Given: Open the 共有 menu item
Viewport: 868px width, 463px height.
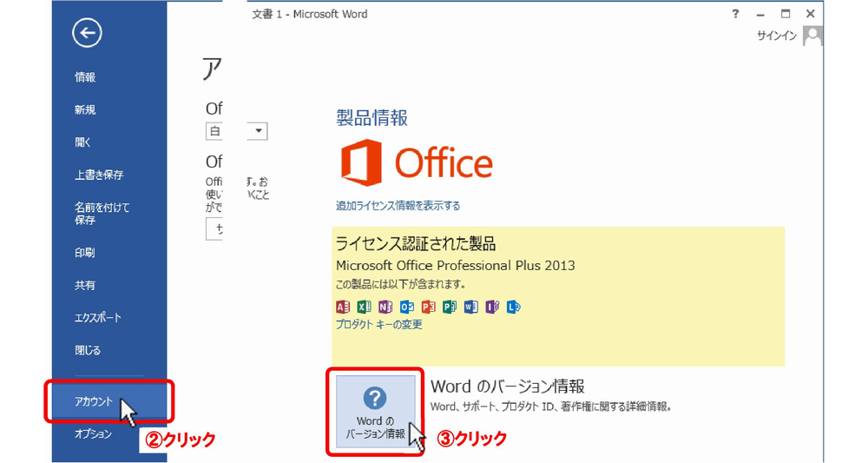Looking at the screenshot, I should pos(85,285).
